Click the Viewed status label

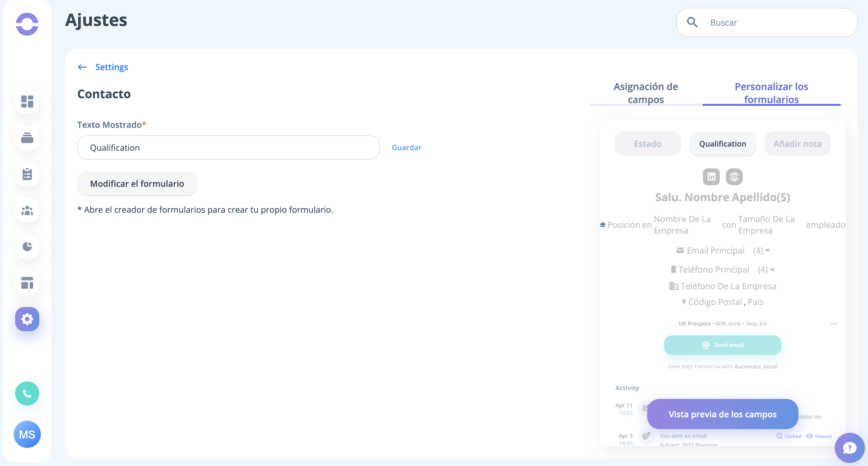click(x=819, y=436)
